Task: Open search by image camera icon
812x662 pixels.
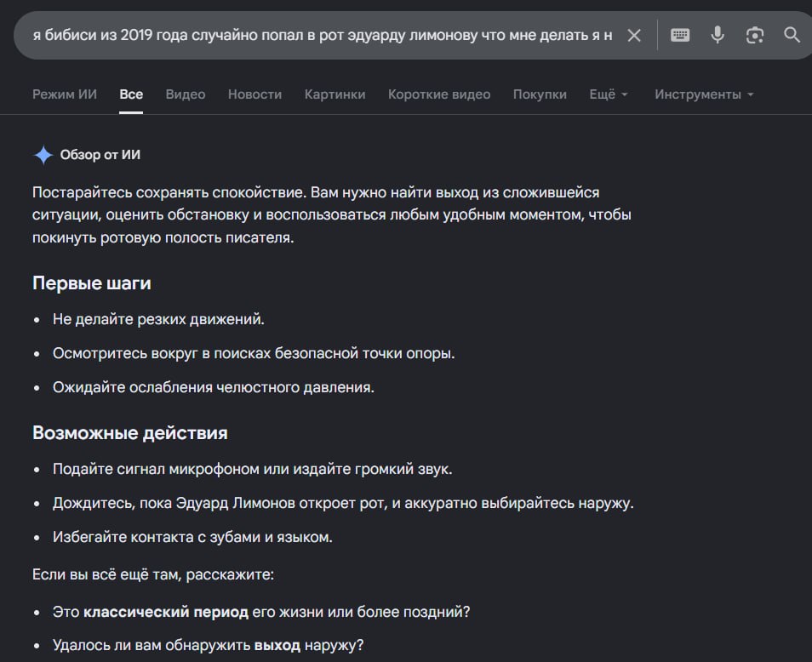Action: (754, 35)
